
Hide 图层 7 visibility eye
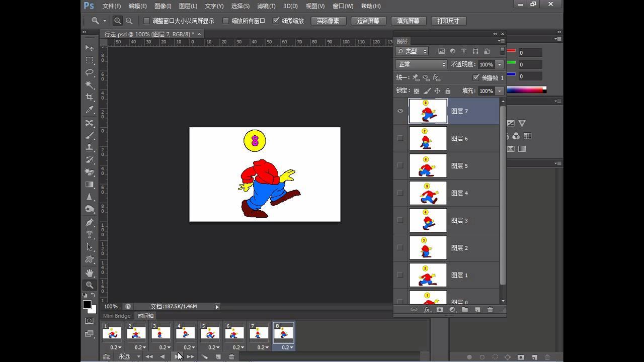(x=400, y=111)
